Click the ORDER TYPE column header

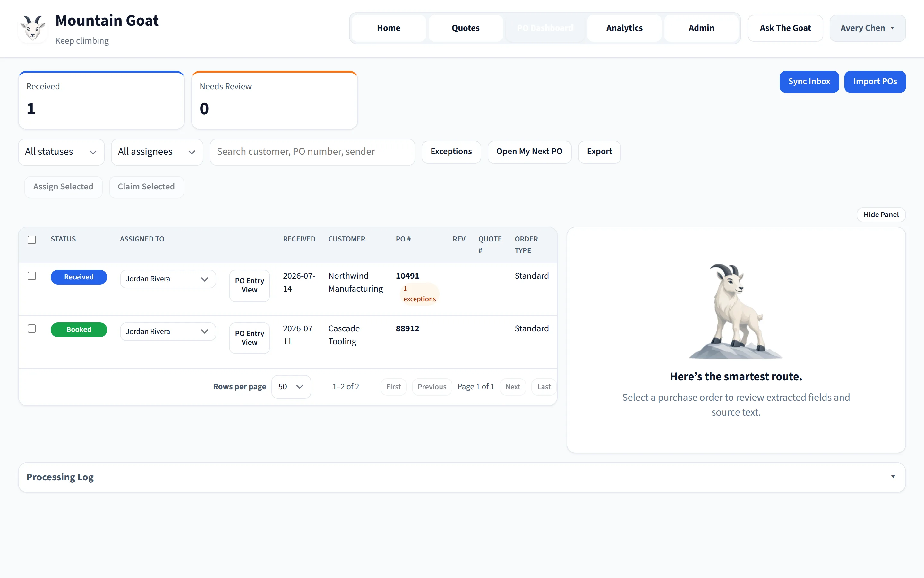click(526, 245)
